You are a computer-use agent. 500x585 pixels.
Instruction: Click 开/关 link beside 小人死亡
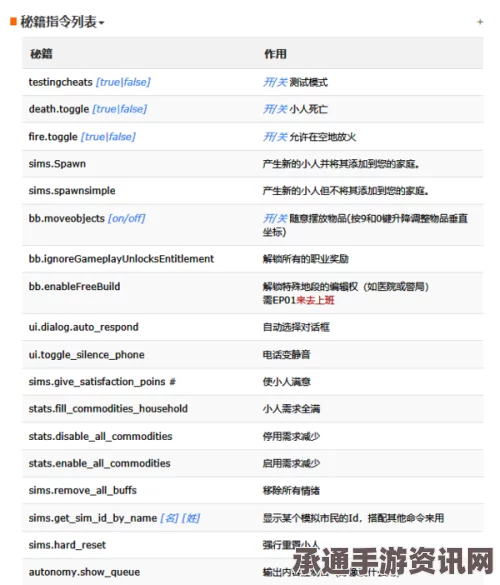pos(275,109)
